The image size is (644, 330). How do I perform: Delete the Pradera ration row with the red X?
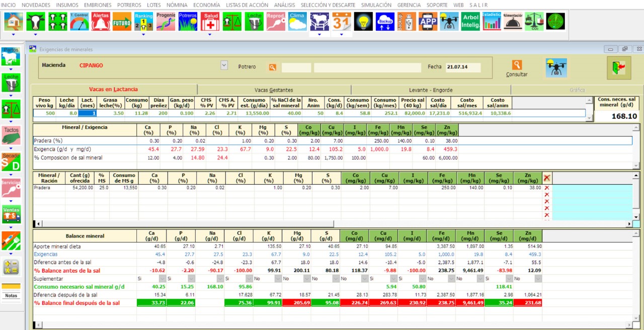pyautogui.click(x=546, y=188)
